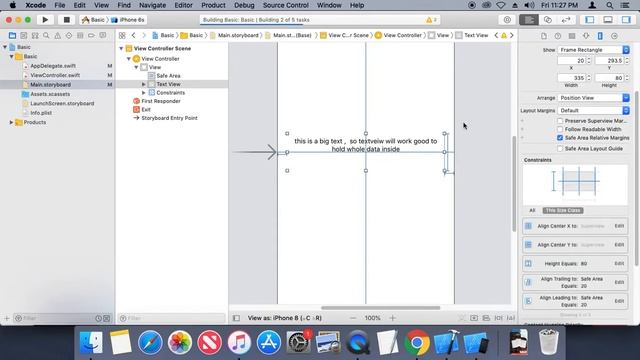The height and width of the screenshot is (360, 640).
Task: Expand the Constraints outline item
Action: [x=144, y=93]
